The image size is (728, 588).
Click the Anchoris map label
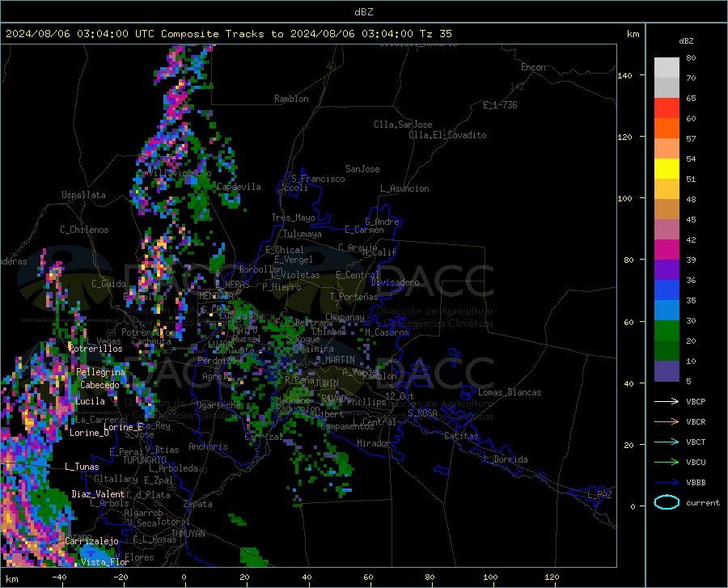coord(208,446)
